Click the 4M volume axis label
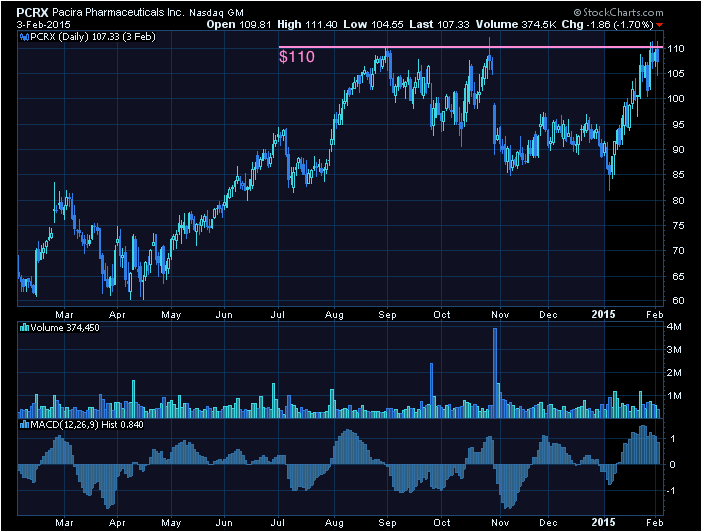 674,327
